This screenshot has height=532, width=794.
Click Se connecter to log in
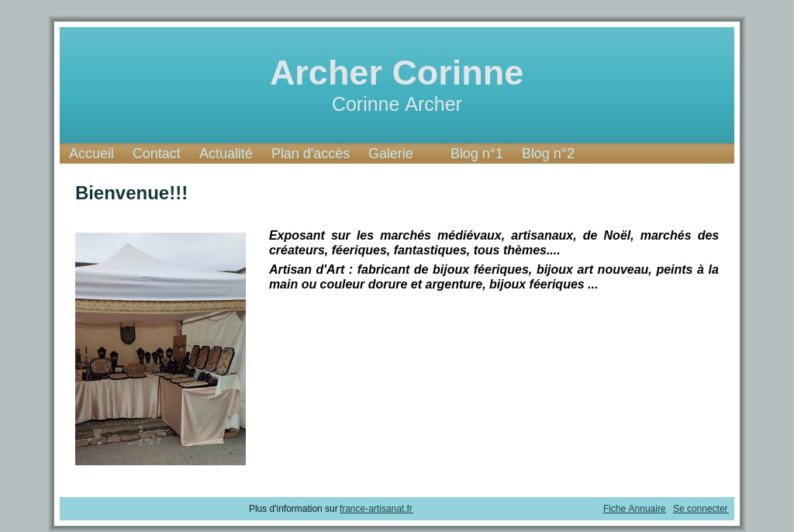(700, 509)
